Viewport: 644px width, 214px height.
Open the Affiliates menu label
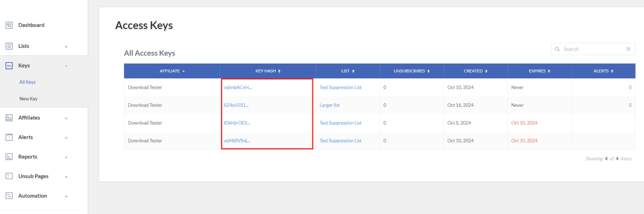click(29, 118)
